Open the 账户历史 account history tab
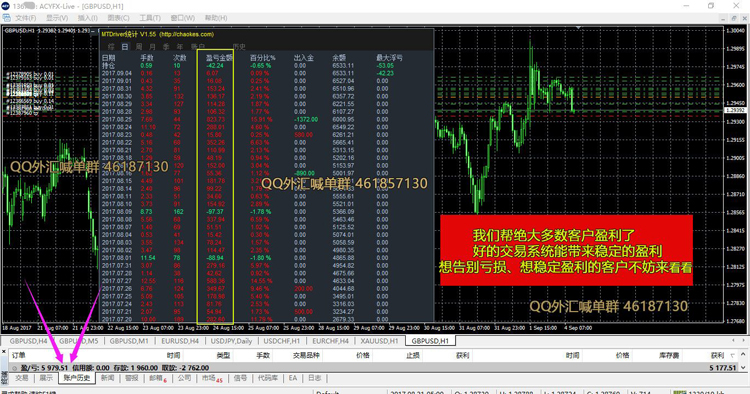The image size is (750, 394). (x=77, y=378)
